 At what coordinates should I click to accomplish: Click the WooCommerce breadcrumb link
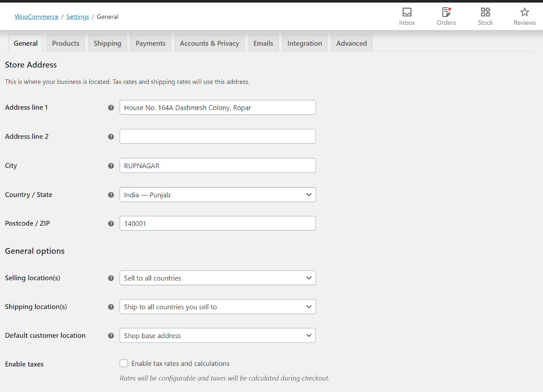pyautogui.click(x=37, y=17)
